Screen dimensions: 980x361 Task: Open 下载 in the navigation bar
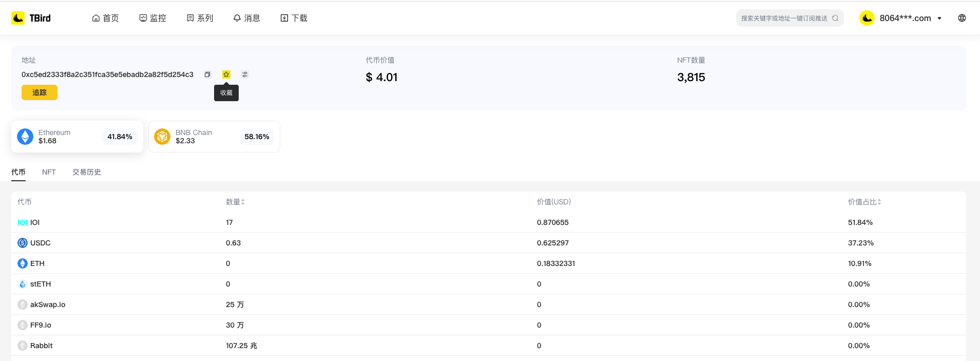click(x=294, y=18)
